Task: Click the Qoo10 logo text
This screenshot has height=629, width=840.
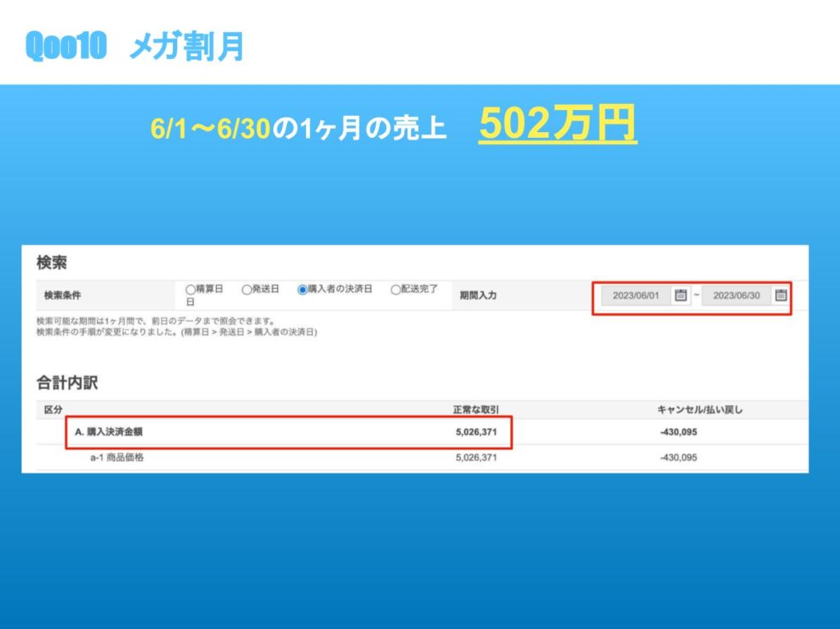Action: click(x=66, y=47)
